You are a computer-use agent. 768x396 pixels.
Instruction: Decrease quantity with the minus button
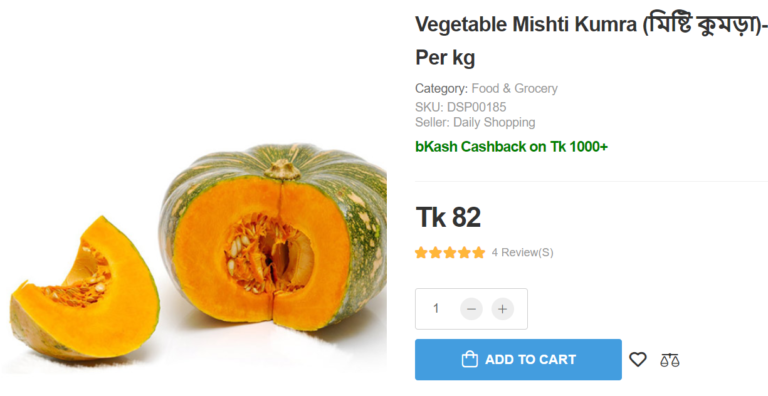pos(471,309)
